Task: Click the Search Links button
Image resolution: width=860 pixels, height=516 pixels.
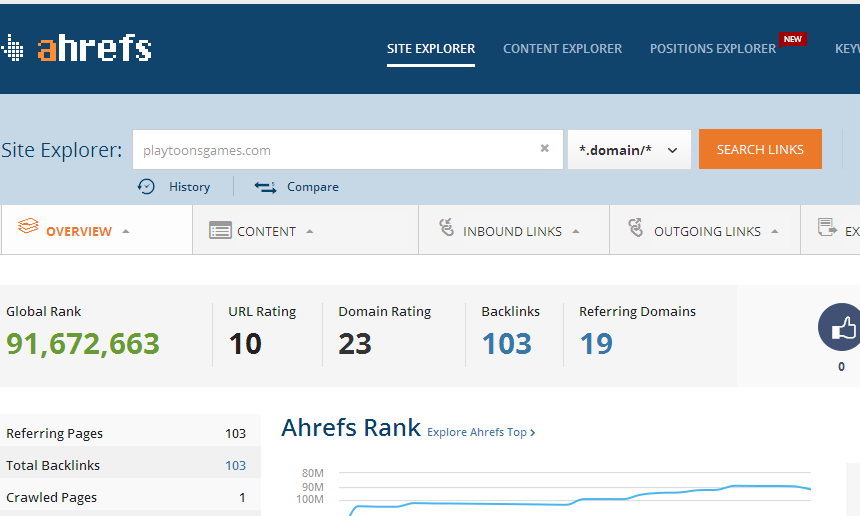Action: point(760,149)
